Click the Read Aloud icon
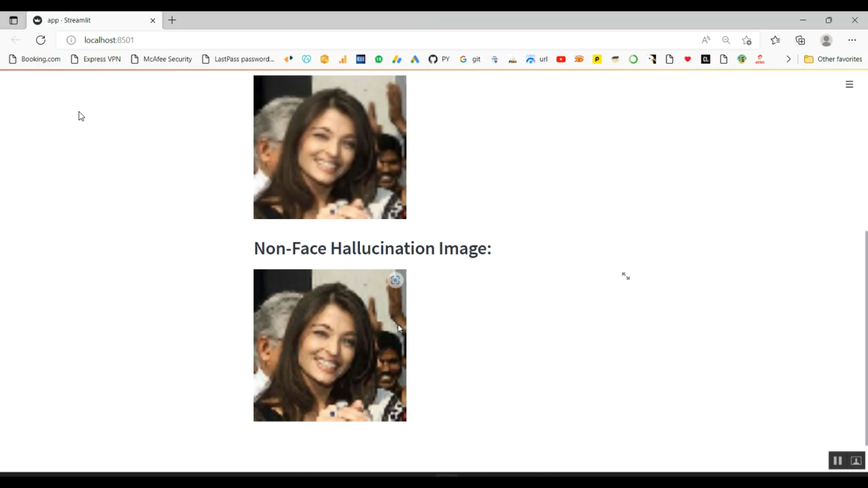This screenshot has width=868, height=488. 706,40
